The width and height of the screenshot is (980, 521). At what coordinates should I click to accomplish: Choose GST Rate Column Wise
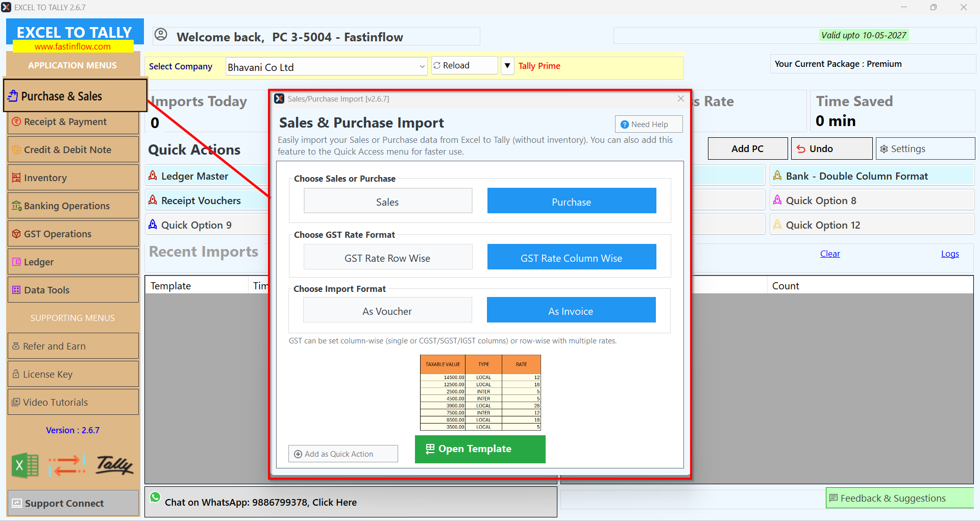pos(572,257)
